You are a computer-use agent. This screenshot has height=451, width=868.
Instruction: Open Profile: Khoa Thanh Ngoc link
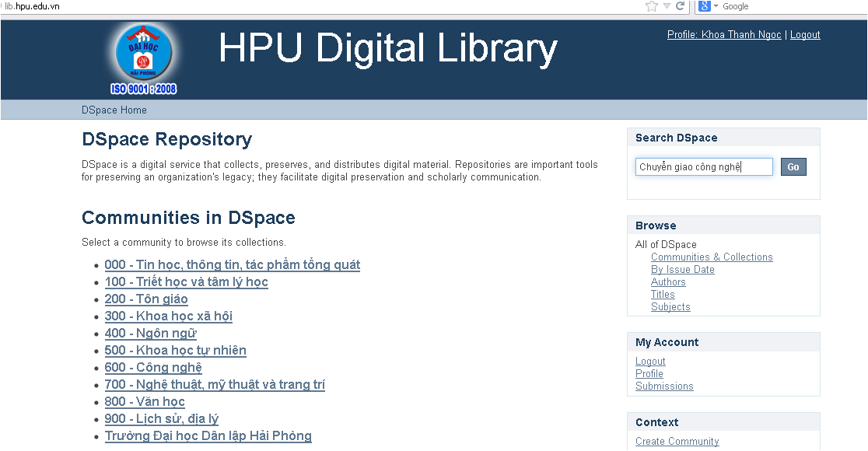(x=723, y=35)
